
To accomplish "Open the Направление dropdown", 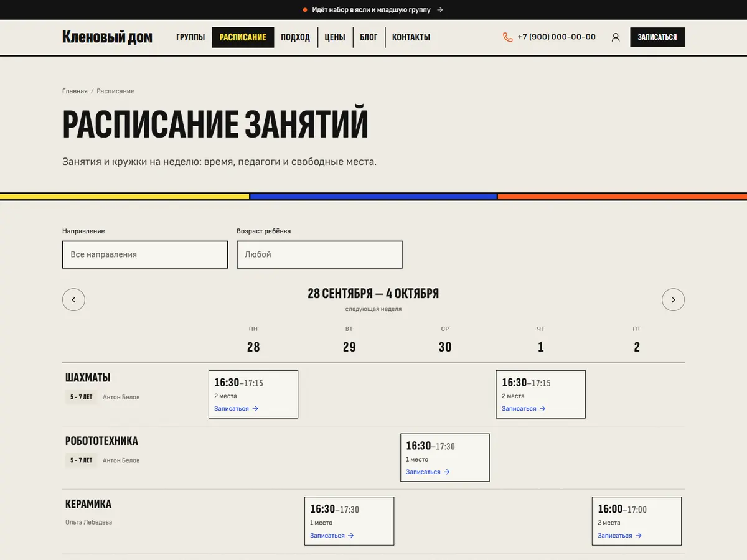I will click(145, 254).
